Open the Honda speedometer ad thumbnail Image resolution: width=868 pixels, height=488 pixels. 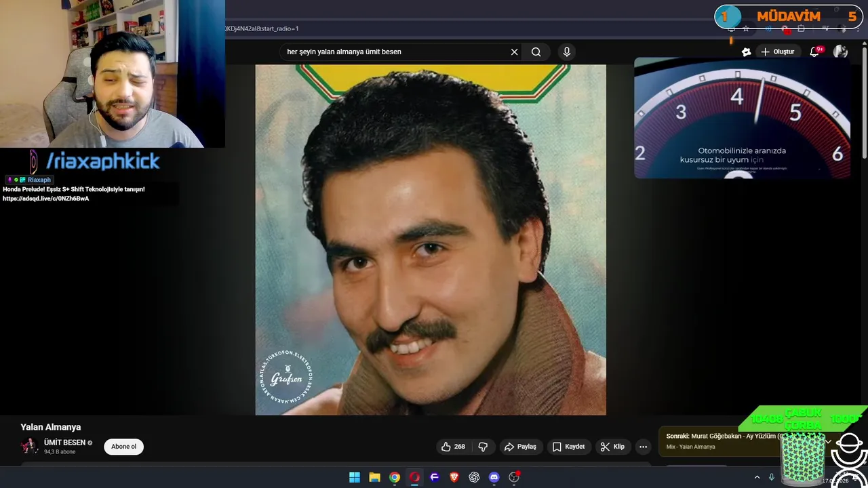coord(742,118)
